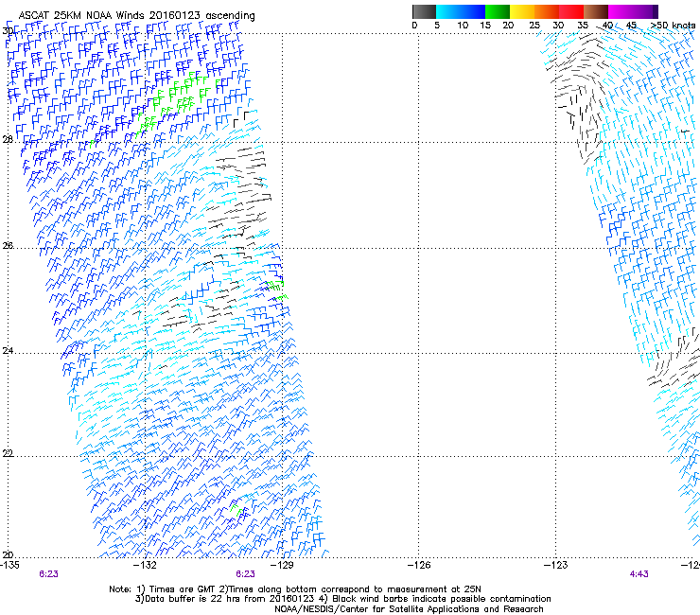Click the latitude axis label "22"
700x615 pixels.
8,453
